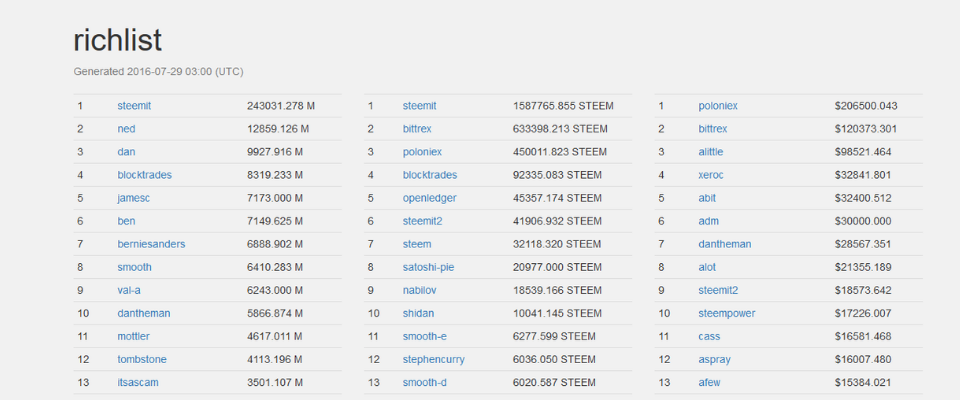Screen dimensions: 960x400
Task: Click the itsascam account link
Action: click(138, 383)
